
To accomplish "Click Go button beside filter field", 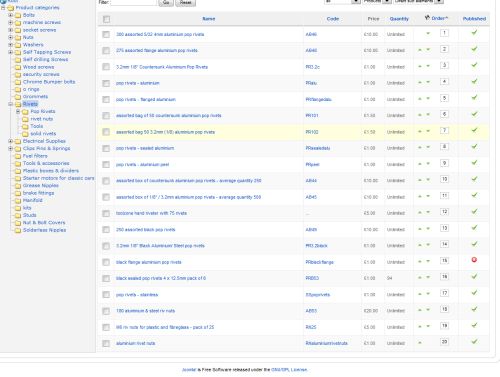I will [166, 3].
